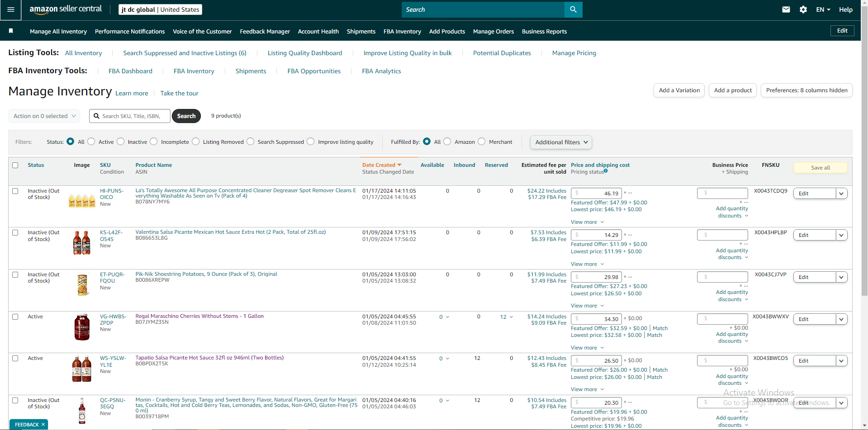Open the Listing Quality Dashboard link
The image size is (868, 430).
[x=305, y=53]
